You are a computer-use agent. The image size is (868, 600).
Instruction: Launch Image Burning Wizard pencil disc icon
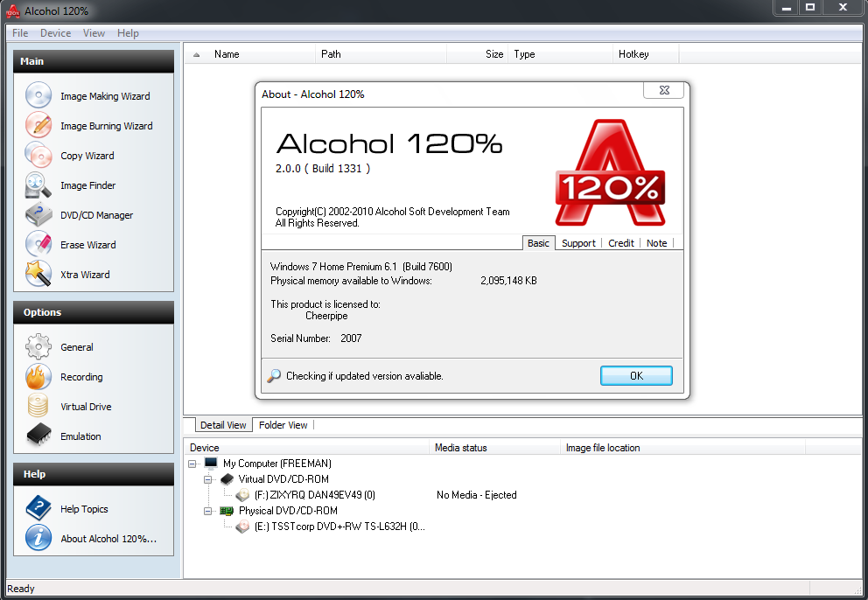38,125
